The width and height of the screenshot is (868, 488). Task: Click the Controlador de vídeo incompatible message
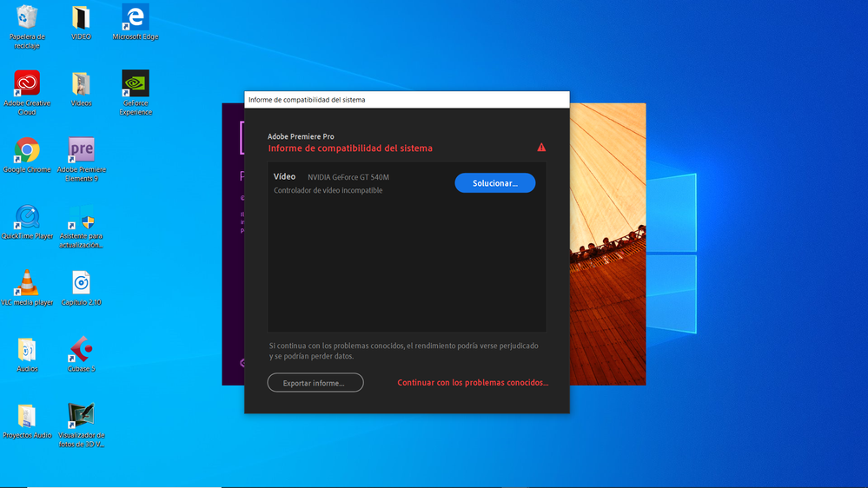tap(328, 190)
